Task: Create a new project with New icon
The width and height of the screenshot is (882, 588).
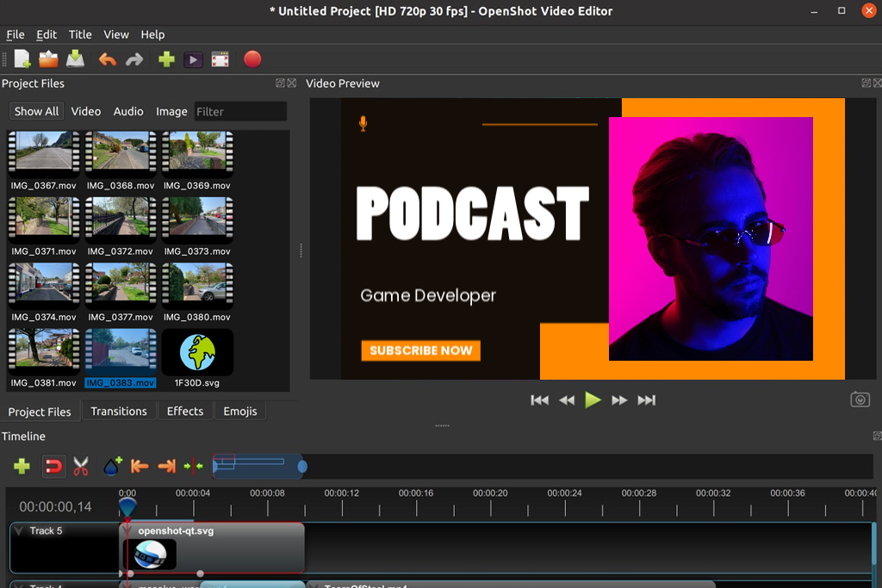Action: (22, 59)
